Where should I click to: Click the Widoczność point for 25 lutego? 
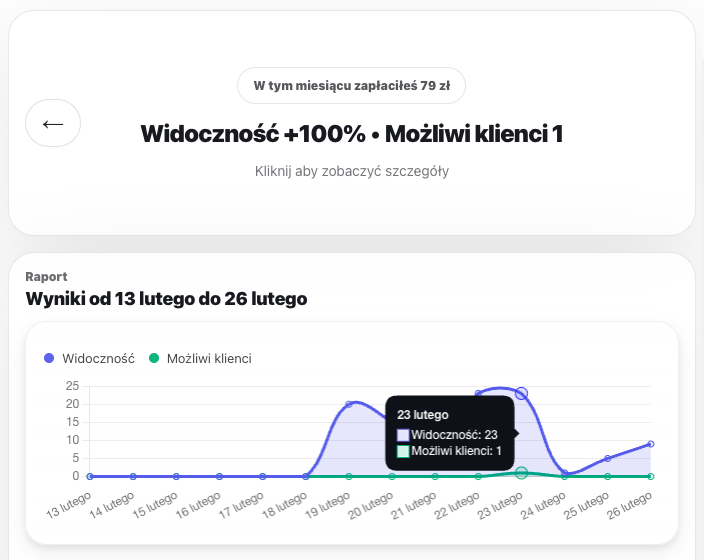608,459
